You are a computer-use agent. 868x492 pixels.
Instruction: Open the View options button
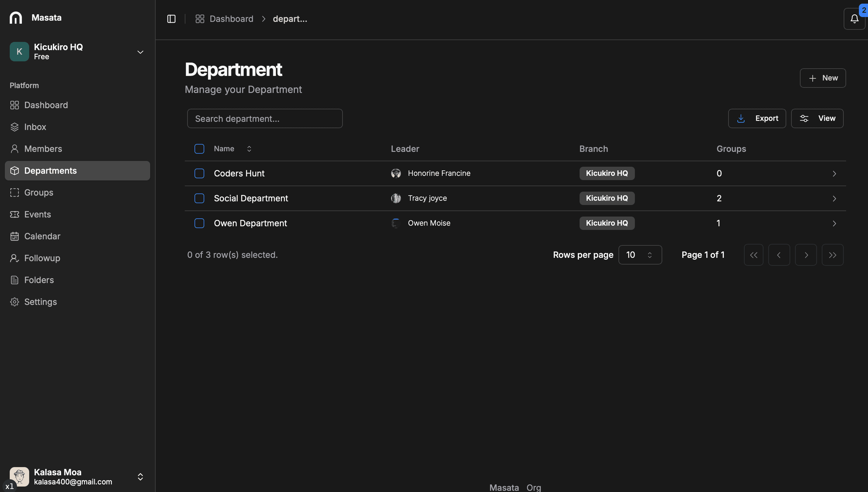[817, 118]
